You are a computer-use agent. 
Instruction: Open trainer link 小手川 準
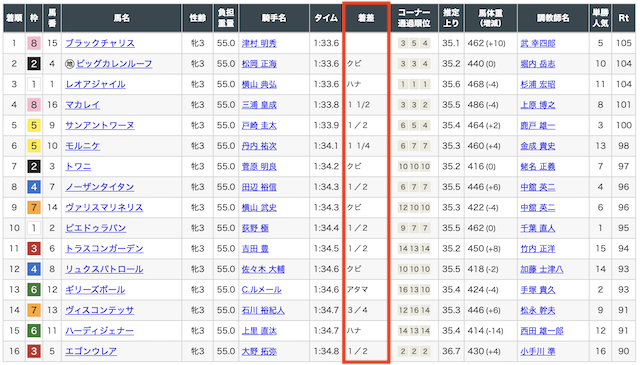538,351
